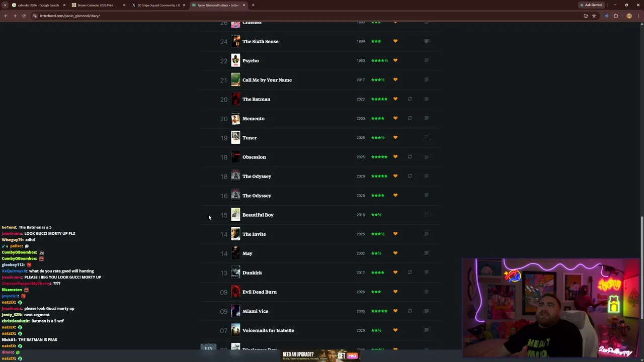
Task: Open the review icon for Call Me by Your Name
Action: (x=426, y=80)
